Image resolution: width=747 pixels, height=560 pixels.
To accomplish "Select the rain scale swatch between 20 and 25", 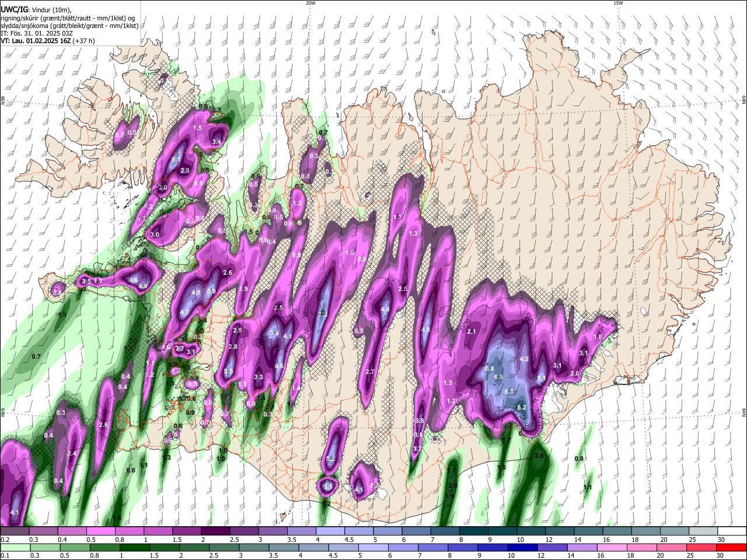I will (671, 548).
